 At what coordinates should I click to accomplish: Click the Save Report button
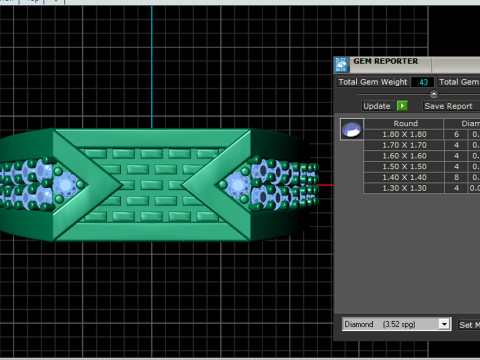(x=449, y=106)
